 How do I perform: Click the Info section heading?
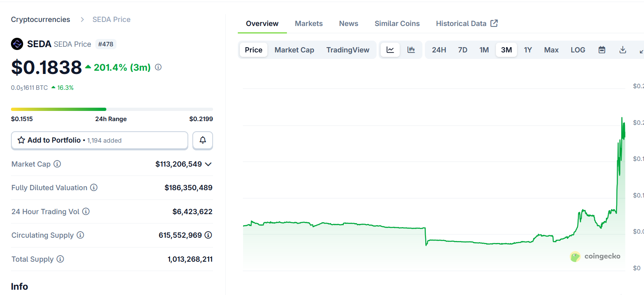(x=19, y=286)
